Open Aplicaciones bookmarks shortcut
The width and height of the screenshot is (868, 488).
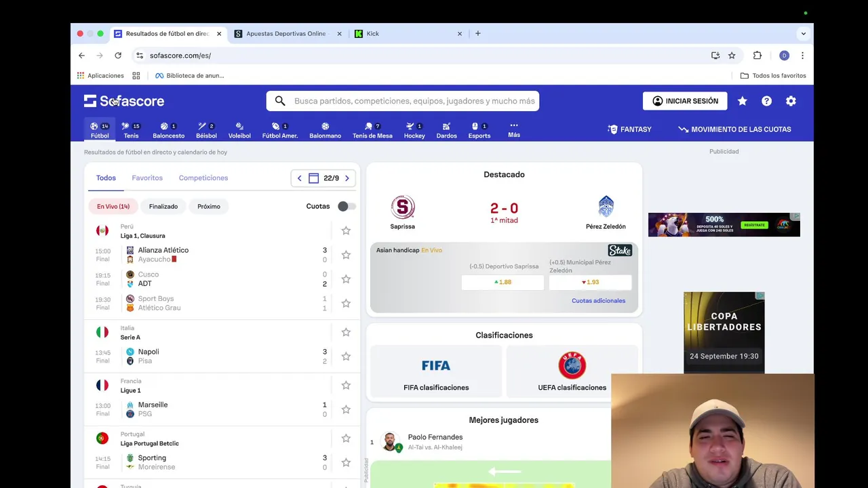point(100,75)
